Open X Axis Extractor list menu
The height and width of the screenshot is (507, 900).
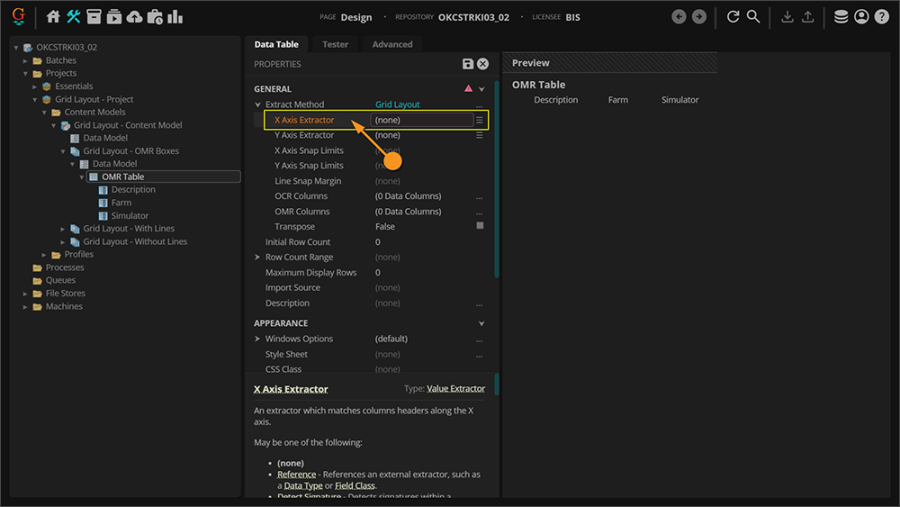click(480, 120)
